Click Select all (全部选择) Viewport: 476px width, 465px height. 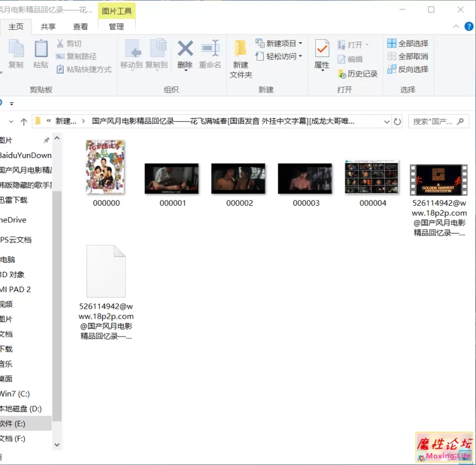(408, 43)
